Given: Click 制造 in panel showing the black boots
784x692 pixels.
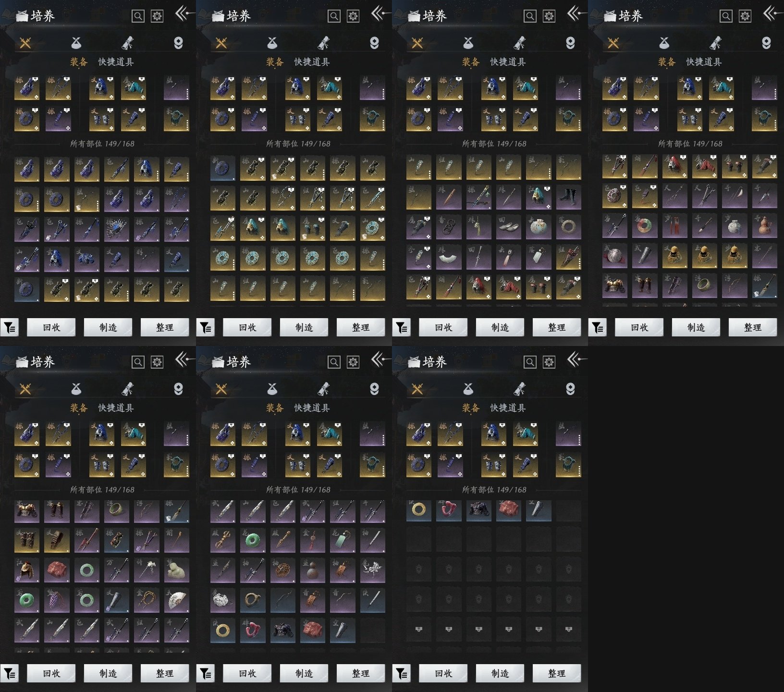Looking at the screenshot, I should pos(500,328).
